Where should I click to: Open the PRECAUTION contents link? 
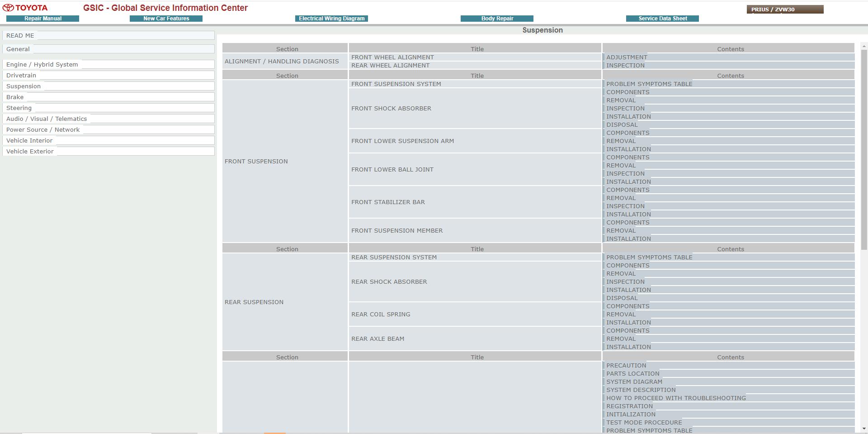[x=626, y=365]
